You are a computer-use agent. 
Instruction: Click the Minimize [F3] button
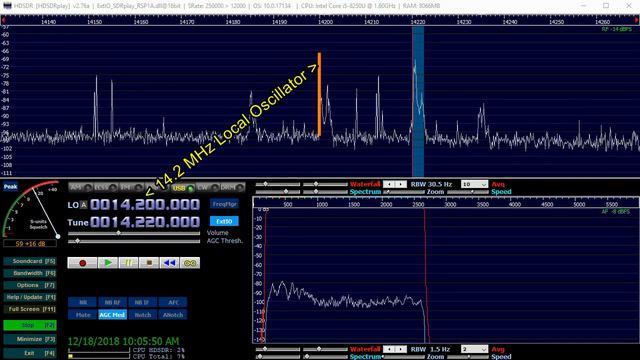(x=30, y=339)
